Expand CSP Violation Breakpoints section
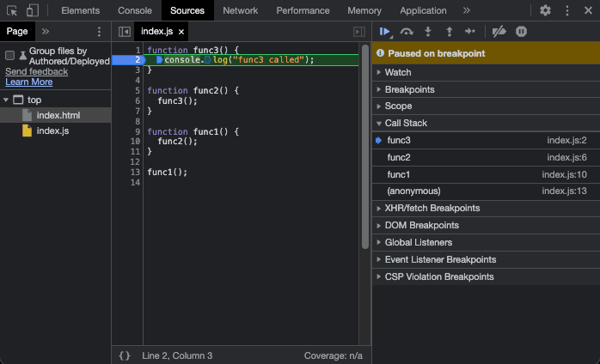 (x=486, y=276)
